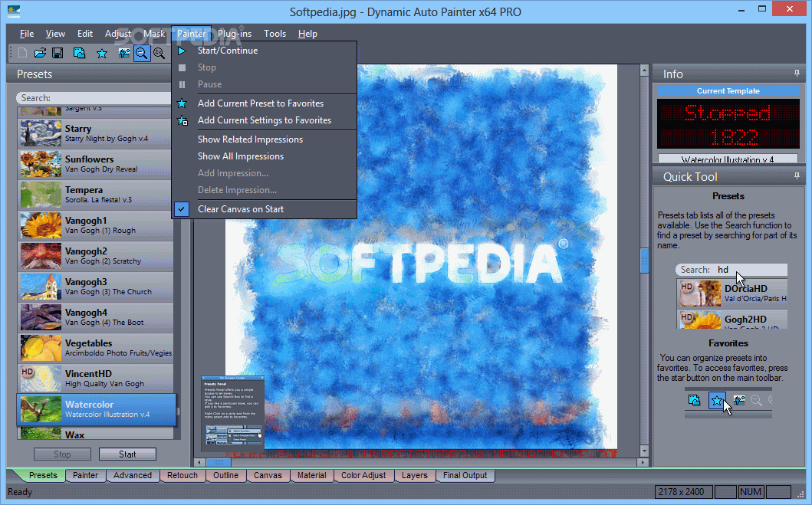Viewport: 812px width, 505px height.
Task: Click canvas horizontal scrollbar right arrow
Action: point(643,462)
